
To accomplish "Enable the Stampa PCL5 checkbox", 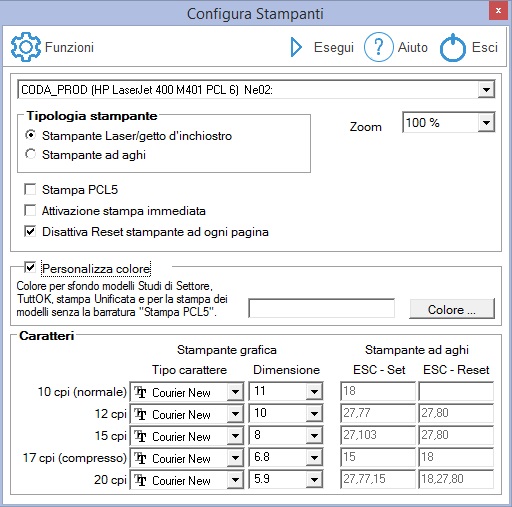I will pos(30,189).
